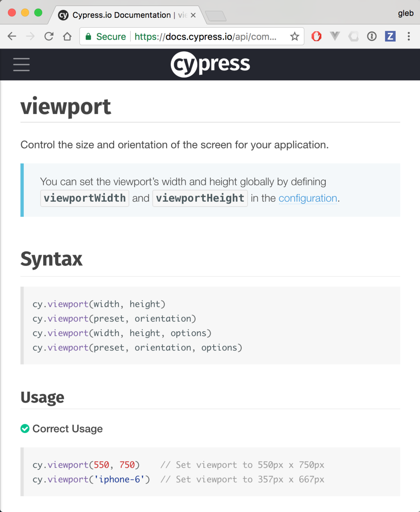Go back with browser back arrow
The image size is (420, 512).
pyautogui.click(x=12, y=36)
